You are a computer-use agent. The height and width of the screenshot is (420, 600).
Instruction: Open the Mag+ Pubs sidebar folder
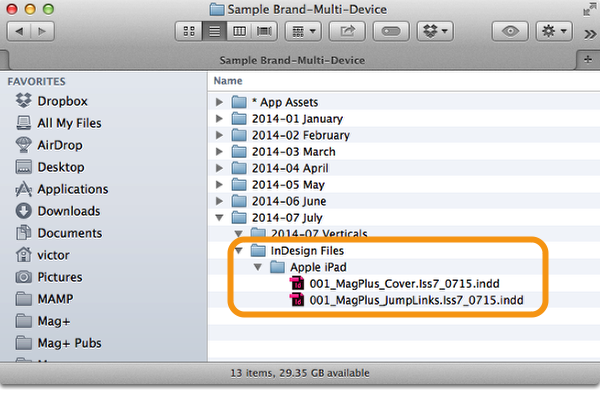pyautogui.click(x=58, y=343)
